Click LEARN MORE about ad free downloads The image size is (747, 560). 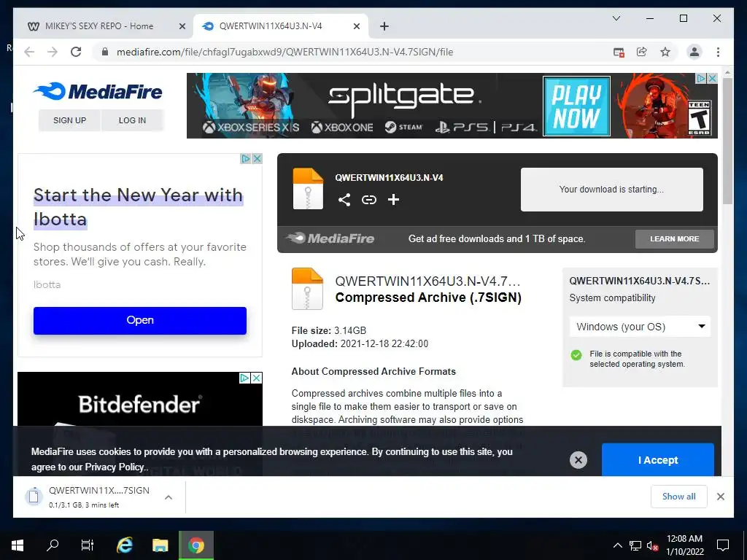[674, 239]
